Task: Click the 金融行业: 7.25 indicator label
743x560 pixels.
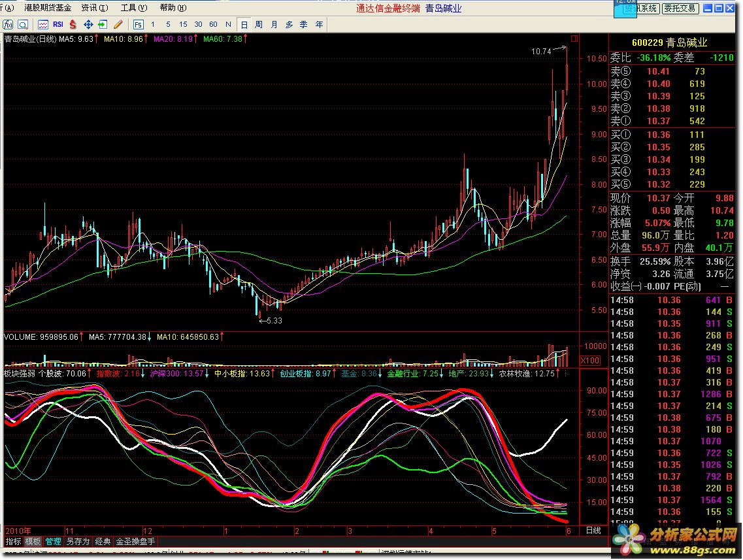Action: [x=413, y=374]
